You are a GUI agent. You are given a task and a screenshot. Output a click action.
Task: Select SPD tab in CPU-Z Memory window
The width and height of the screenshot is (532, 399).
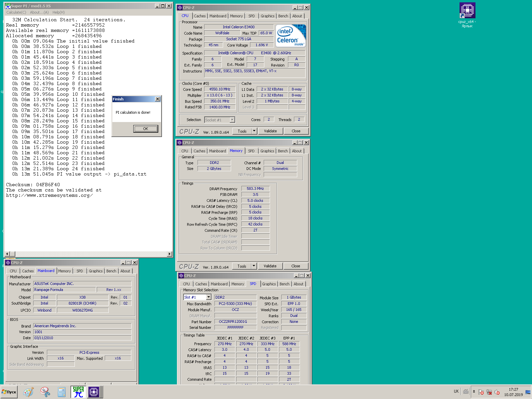(x=251, y=151)
